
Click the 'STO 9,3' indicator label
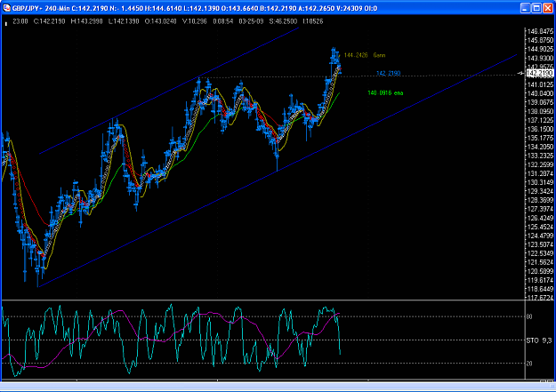click(x=539, y=340)
